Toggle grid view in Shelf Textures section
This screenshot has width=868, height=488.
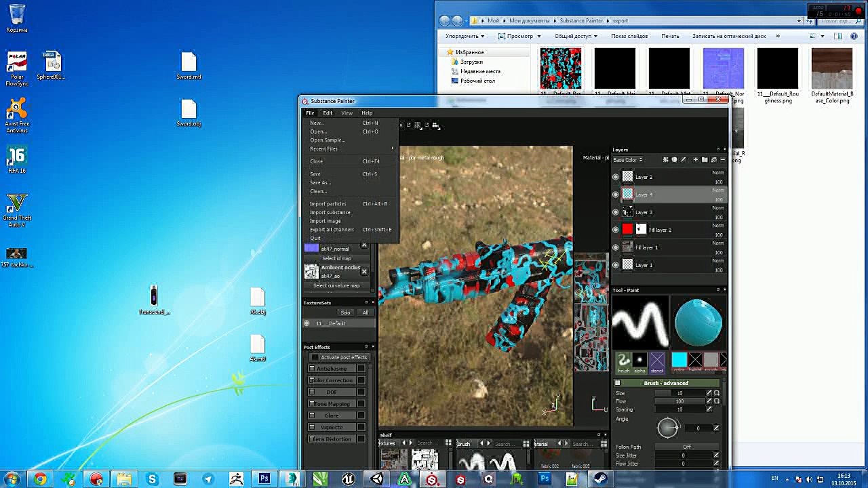(448, 443)
